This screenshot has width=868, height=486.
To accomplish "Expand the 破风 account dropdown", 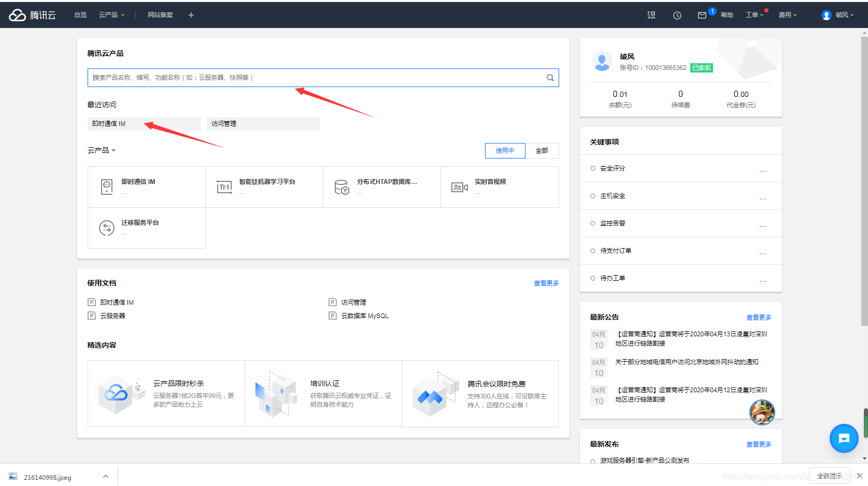I will click(x=845, y=15).
